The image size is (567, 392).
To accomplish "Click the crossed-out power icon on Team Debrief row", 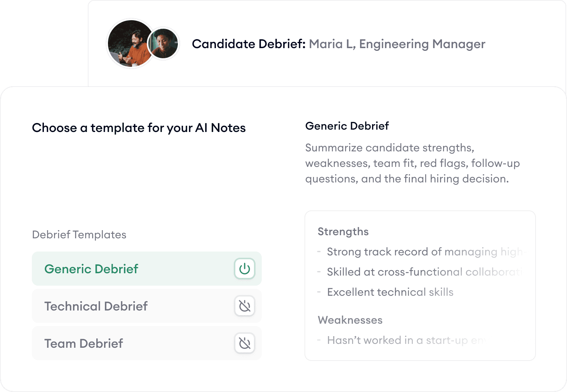I will [244, 343].
